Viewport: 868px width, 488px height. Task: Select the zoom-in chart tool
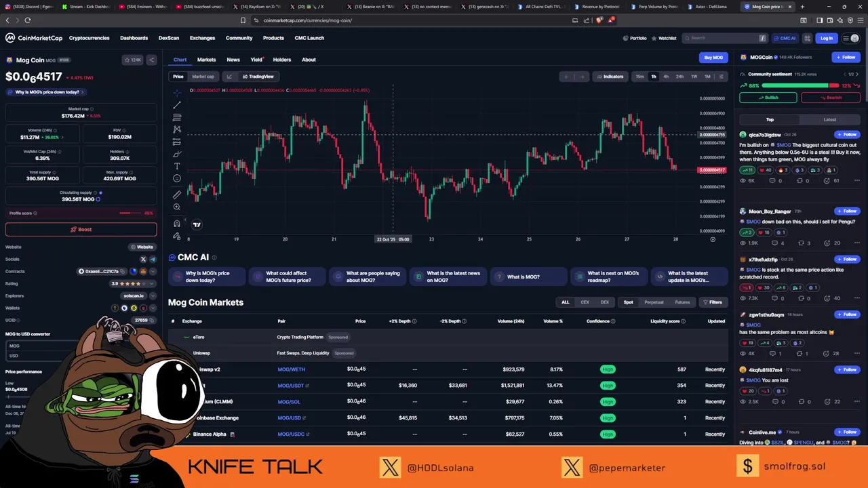point(177,207)
